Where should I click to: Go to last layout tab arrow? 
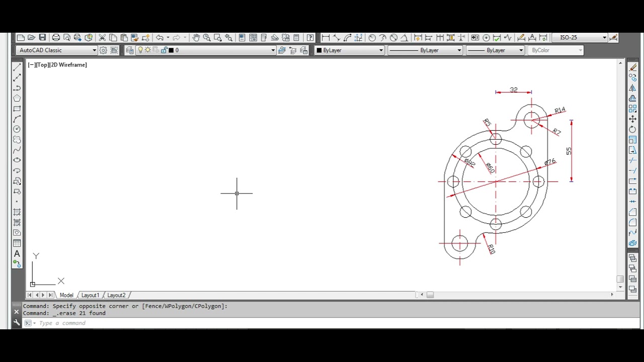tap(50, 295)
